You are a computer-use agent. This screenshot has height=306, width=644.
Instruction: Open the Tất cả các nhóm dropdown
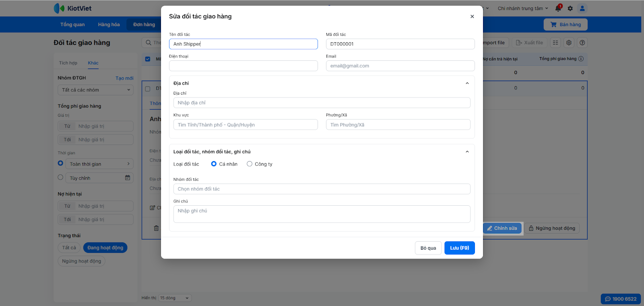pos(95,90)
